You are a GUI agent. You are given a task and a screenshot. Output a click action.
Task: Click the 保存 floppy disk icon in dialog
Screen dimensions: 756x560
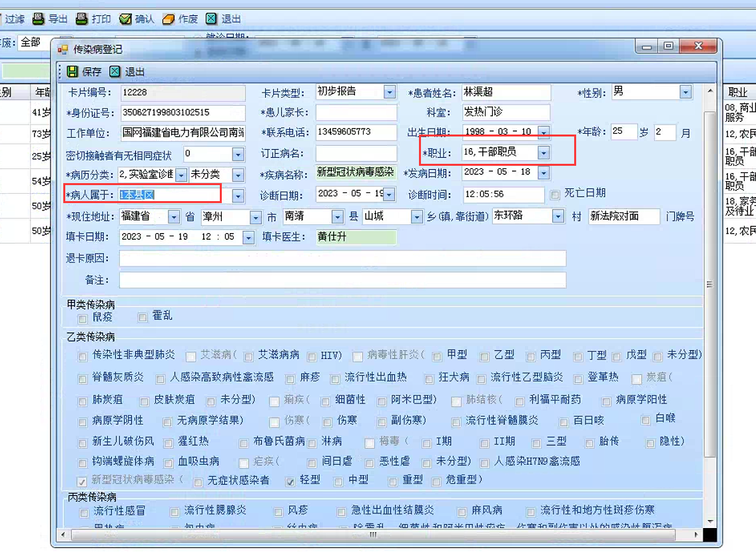pos(73,72)
